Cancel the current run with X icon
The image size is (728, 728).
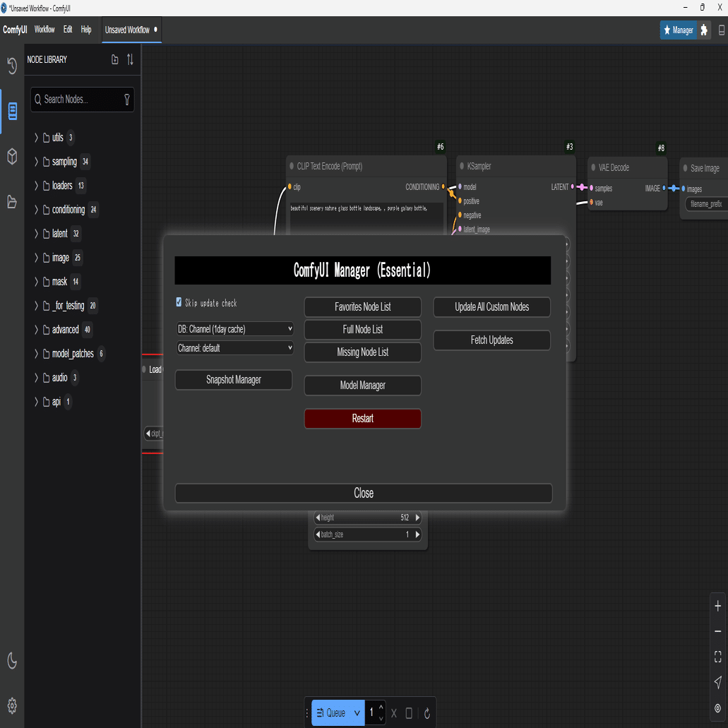(x=394, y=713)
